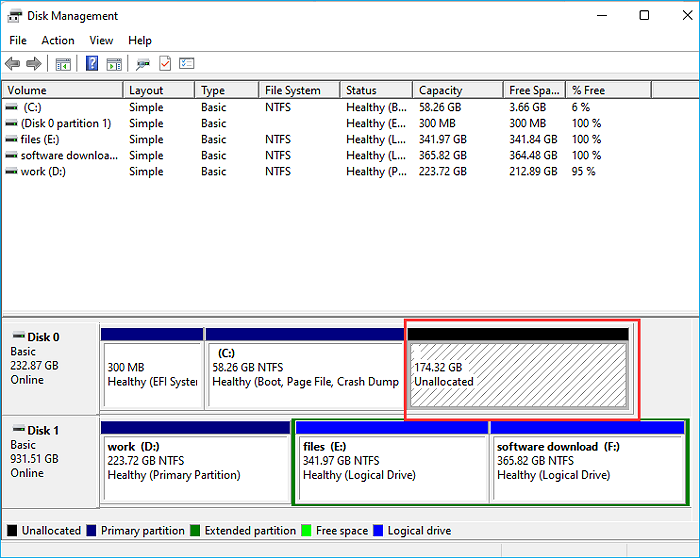Click the Back arrow toolbar icon
700x558 pixels.
[x=13, y=64]
